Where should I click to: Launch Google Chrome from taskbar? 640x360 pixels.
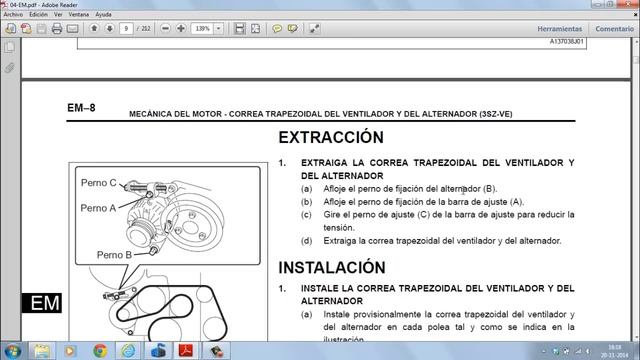coord(100,351)
